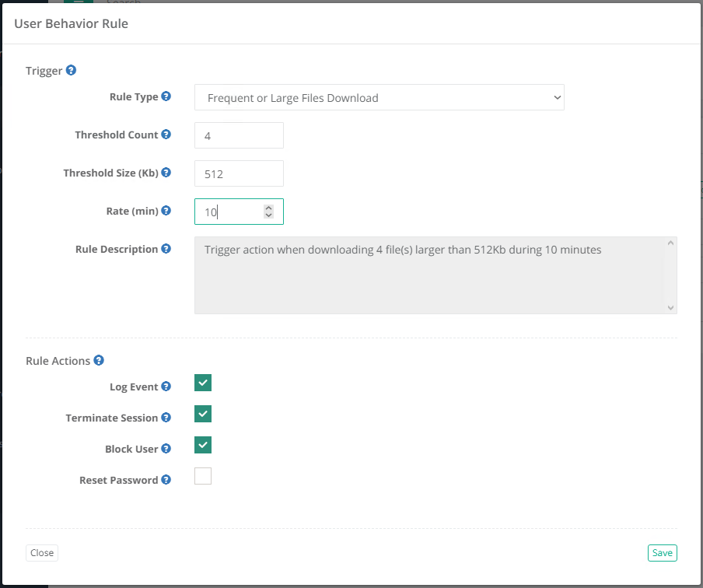Click the Rule Actions help icon

pos(99,360)
